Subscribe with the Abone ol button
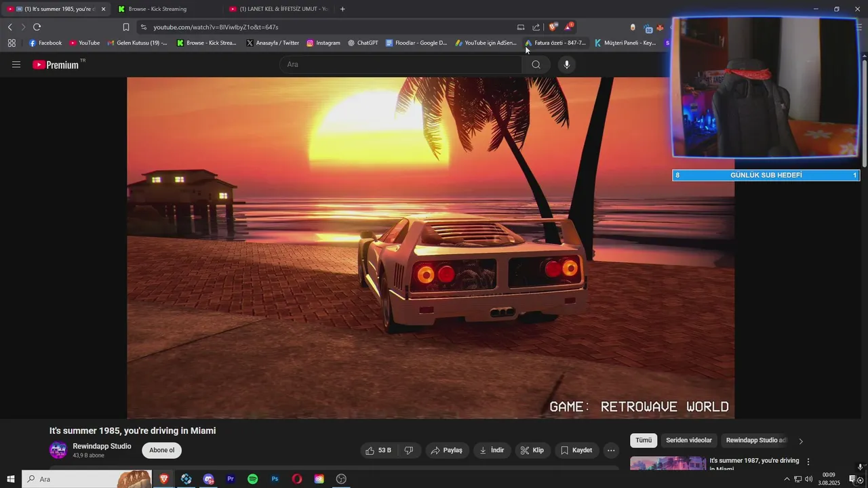 coord(162,450)
